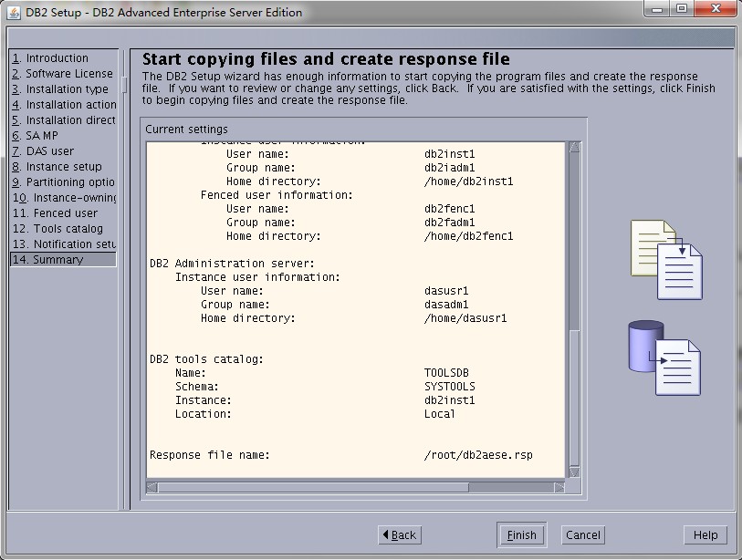Click the horizontal scrollbar left arrow

152,487
